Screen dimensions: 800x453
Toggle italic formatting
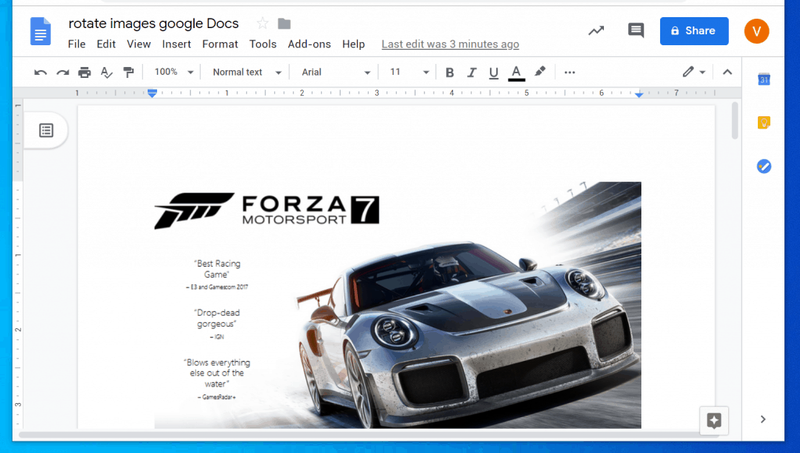[x=471, y=72]
